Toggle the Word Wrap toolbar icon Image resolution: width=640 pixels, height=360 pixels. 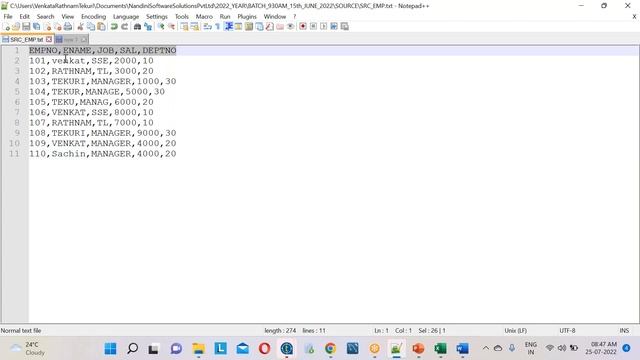point(207,27)
